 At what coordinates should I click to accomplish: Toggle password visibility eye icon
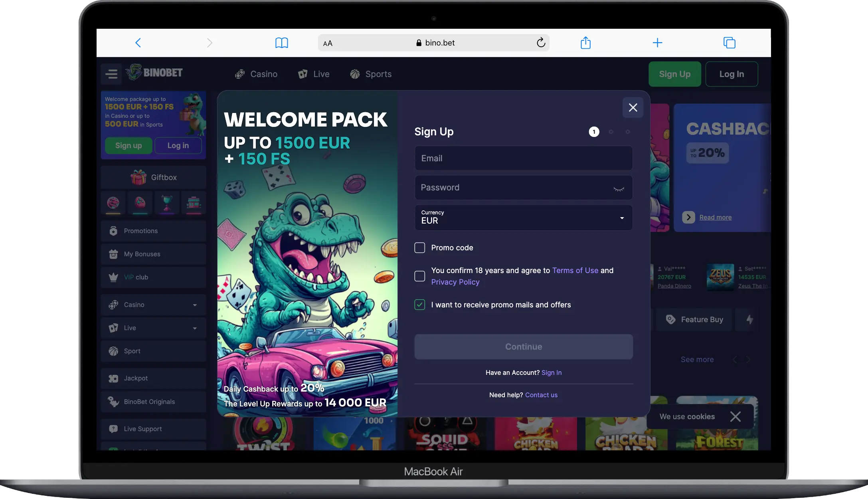(x=619, y=188)
